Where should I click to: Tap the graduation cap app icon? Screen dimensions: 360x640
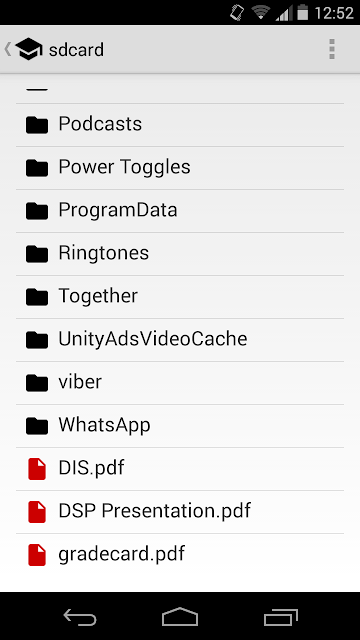tap(29, 49)
